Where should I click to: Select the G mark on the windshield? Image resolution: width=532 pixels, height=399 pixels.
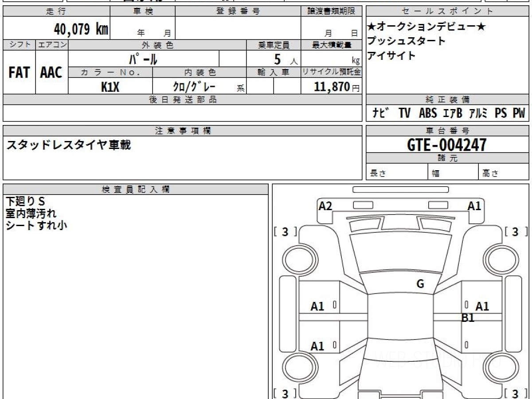point(420,284)
